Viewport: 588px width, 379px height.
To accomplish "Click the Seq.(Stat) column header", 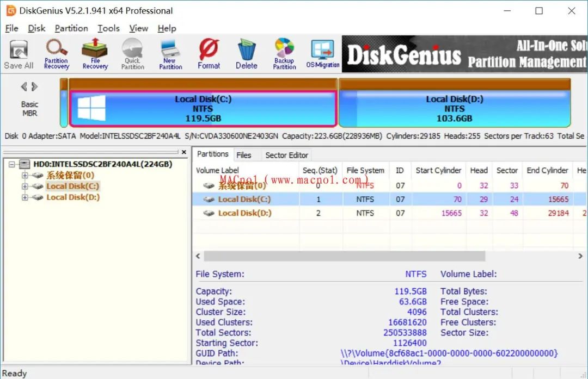I will pyautogui.click(x=320, y=170).
